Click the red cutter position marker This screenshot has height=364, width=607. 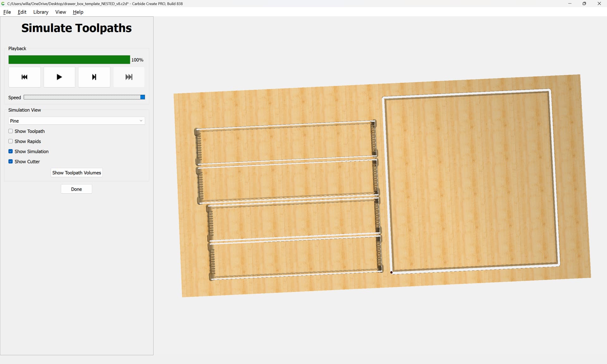[x=391, y=272]
